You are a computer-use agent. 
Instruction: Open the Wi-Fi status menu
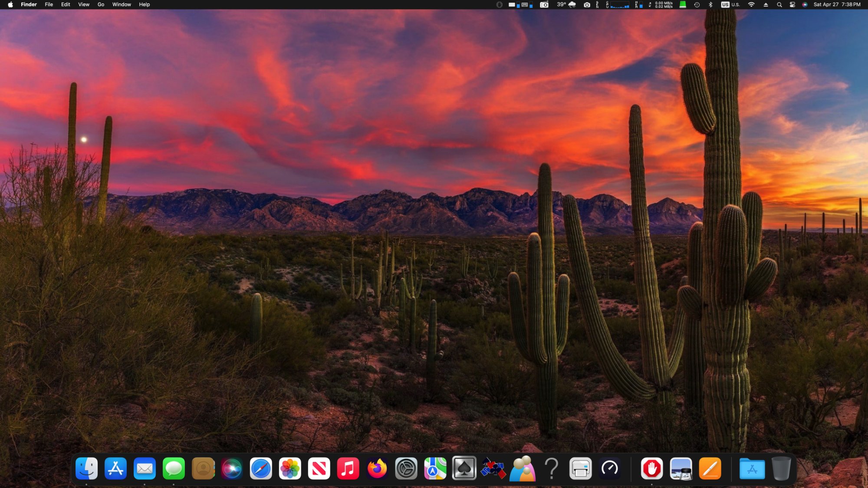pyautogui.click(x=751, y=4)
